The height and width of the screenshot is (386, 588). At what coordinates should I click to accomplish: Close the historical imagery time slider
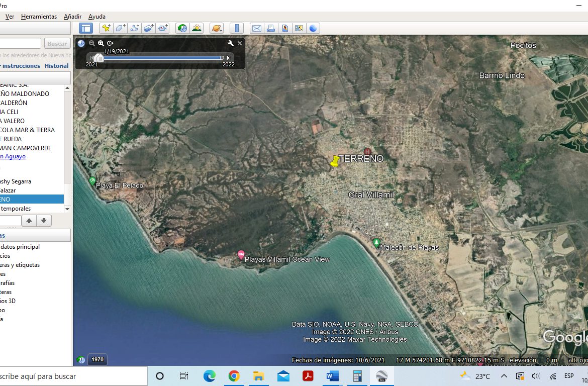(240, 43)
